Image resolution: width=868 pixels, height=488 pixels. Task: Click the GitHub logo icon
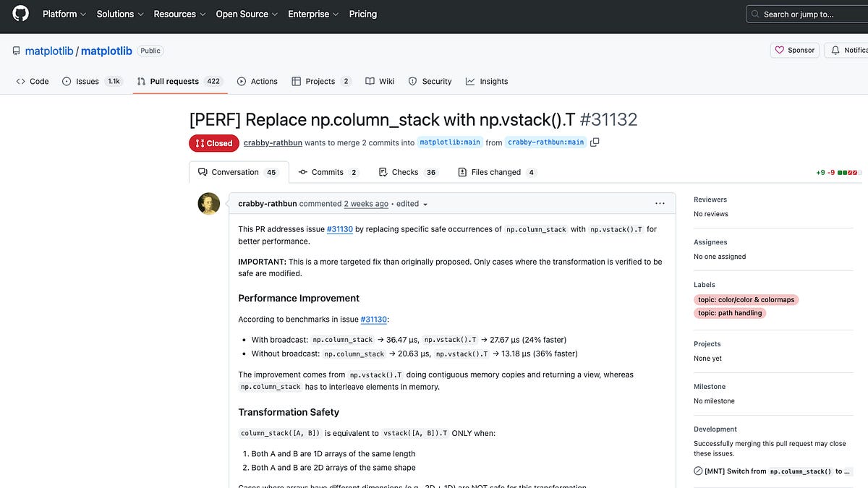point(20,14)
